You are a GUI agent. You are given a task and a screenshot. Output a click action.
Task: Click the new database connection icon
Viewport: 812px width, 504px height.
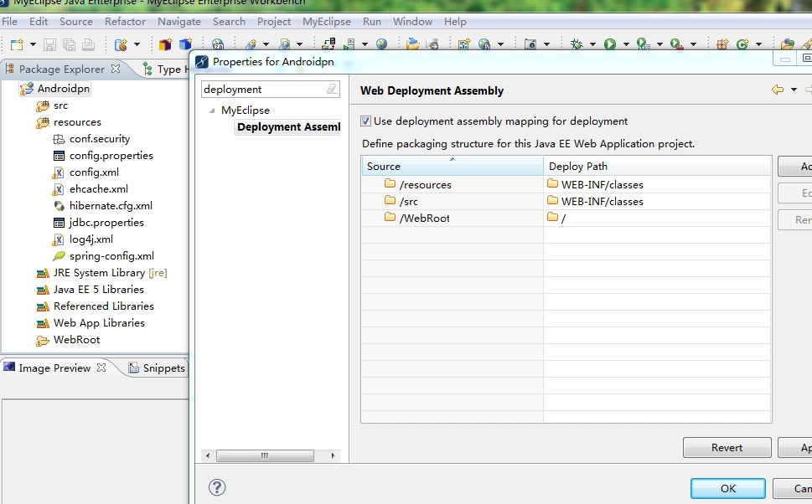point(121,44)
